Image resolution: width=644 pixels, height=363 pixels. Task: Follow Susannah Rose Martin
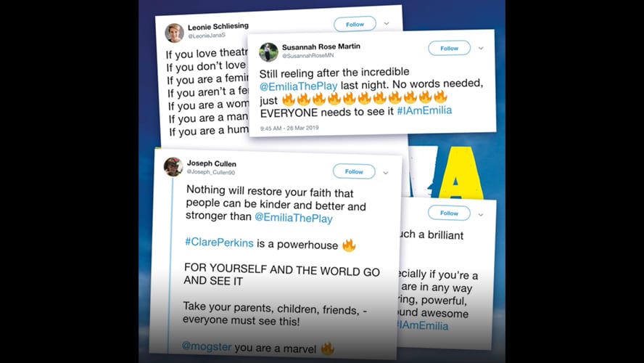449,48
